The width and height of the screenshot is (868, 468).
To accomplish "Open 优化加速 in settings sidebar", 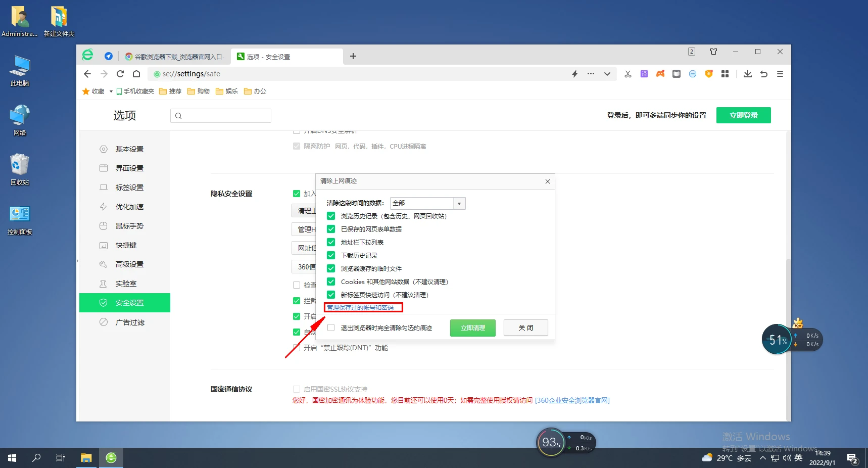I will pos(125,207).
